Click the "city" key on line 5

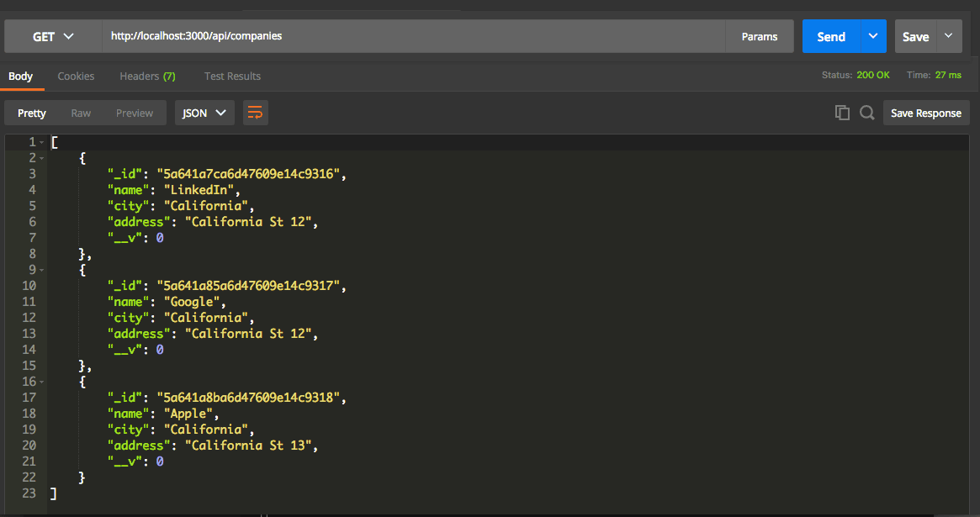click(x=128, y=206)
